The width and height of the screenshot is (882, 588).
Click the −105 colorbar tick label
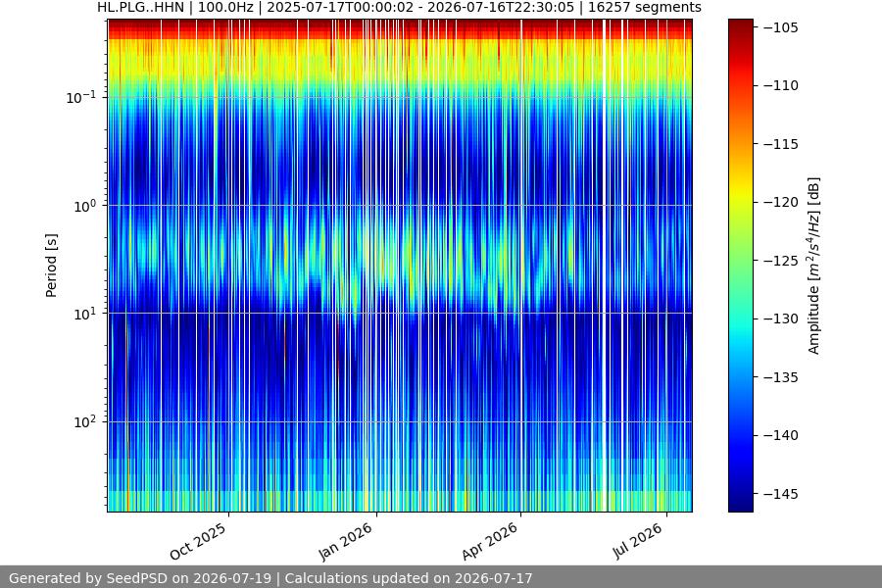tap(781, 27)
